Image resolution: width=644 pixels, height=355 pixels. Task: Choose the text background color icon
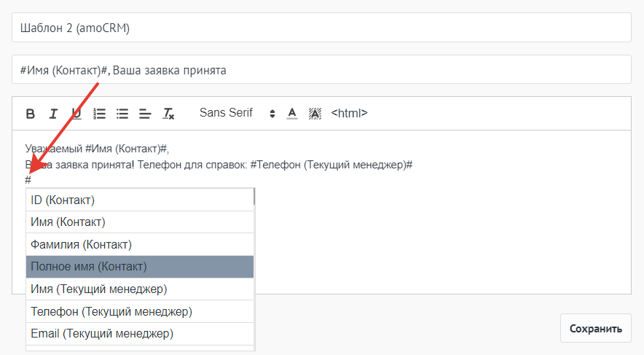(x=315, y=114)
